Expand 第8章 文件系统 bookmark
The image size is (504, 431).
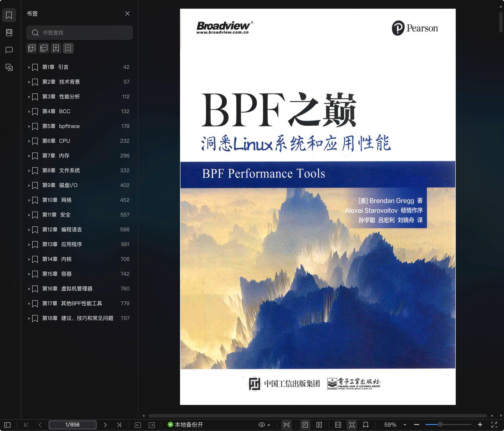[x=29, y=171]
